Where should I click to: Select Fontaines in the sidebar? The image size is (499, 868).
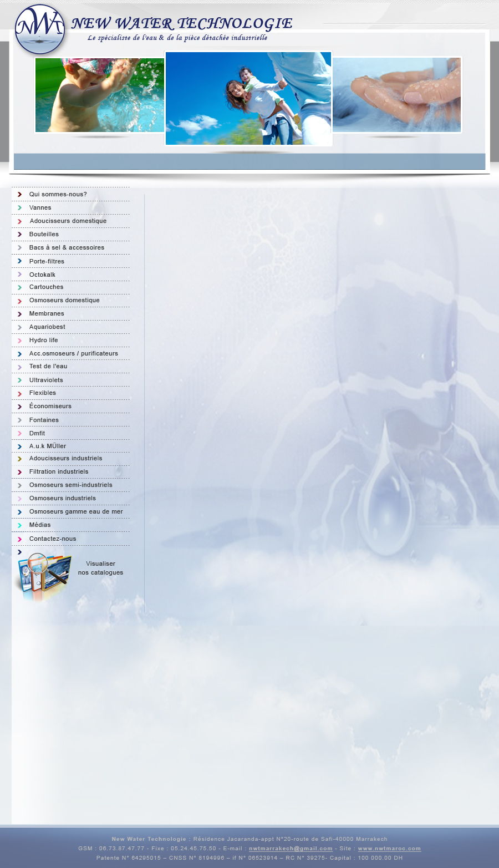pyautogui.click(x=44, y=420)
